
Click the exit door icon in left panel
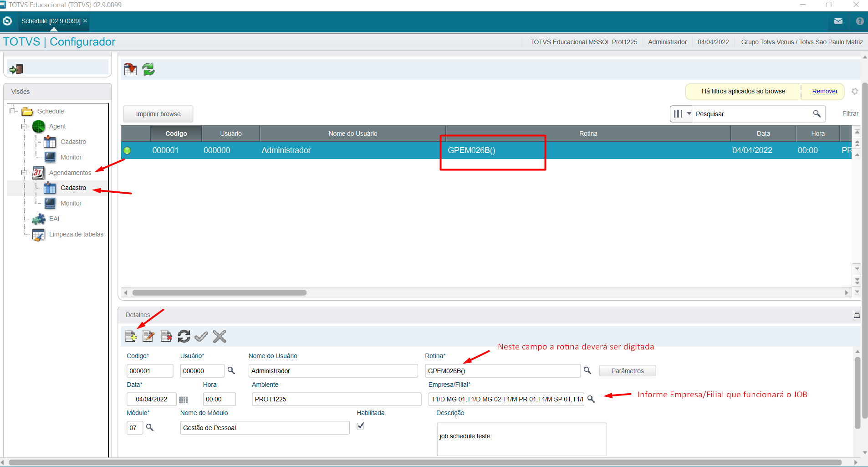(16, 69)
